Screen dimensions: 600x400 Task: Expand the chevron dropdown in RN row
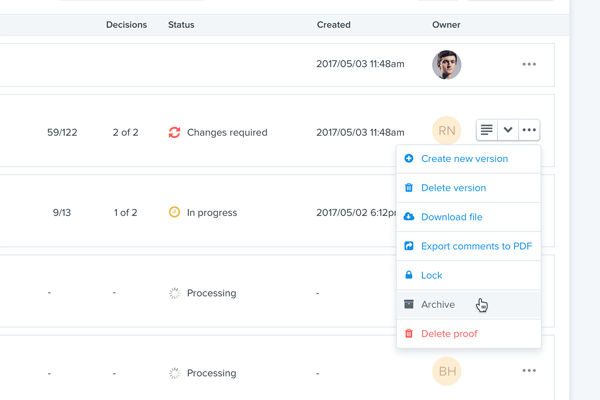pyautogui.click(x=508, y=130)
